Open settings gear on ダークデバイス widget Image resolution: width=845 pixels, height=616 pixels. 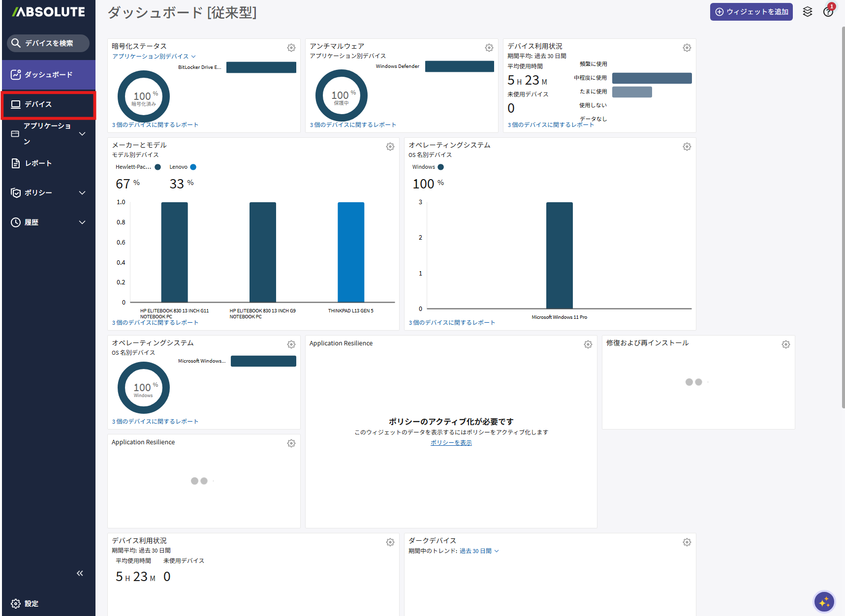[x=687, y=542]
